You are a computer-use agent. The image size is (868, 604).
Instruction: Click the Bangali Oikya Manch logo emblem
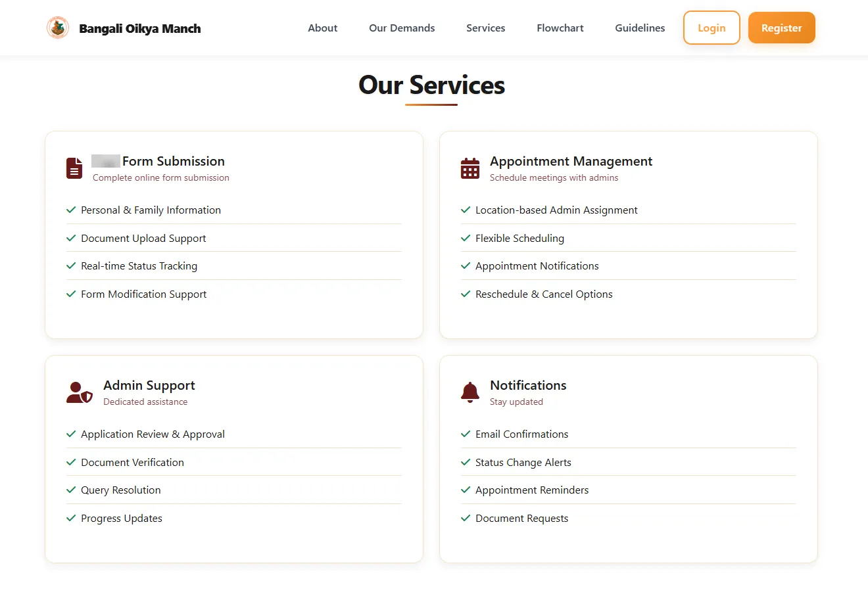[58, 28]
